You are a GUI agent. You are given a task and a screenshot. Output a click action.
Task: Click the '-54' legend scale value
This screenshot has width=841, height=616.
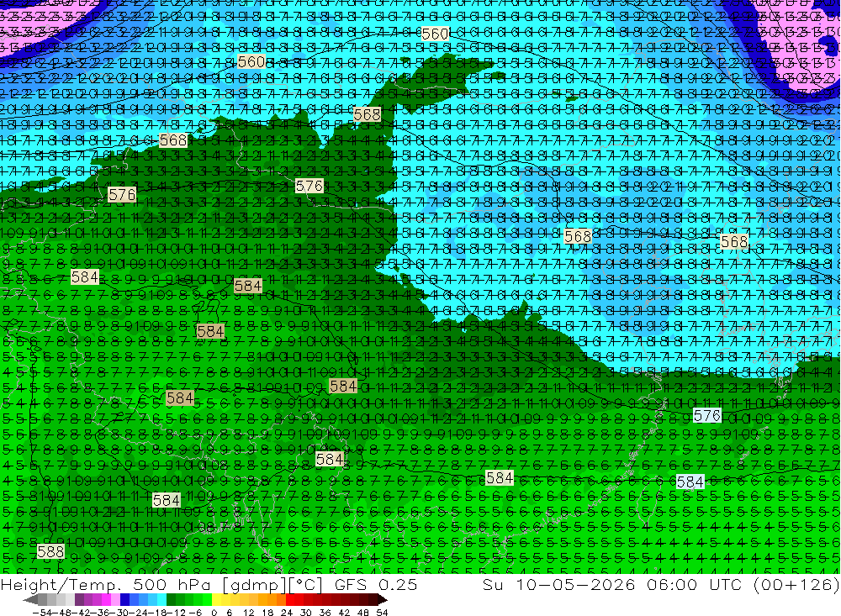(x=42, y=613)
